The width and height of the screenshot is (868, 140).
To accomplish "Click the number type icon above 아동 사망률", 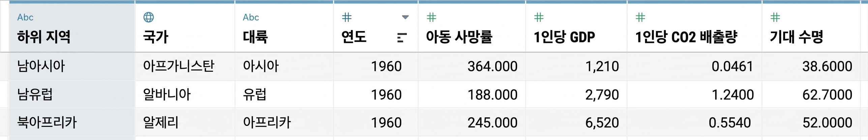I will 431,17.
